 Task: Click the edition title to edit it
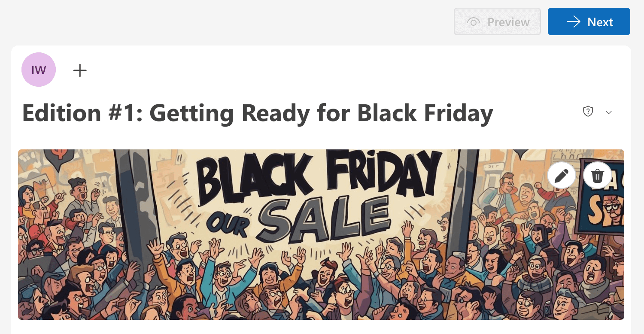258,113
